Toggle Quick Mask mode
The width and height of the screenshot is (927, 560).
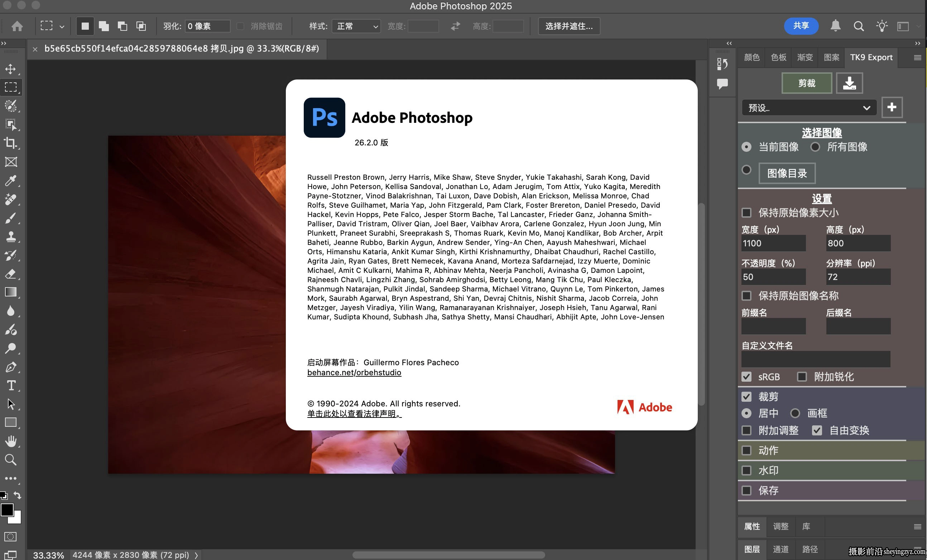pyautogui.click(x=10, y=537)
